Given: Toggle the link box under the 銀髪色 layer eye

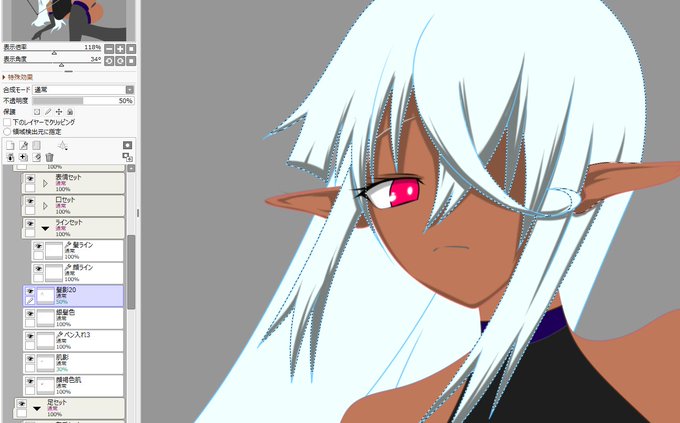Looking at the screenshot, I should point(30,323).
